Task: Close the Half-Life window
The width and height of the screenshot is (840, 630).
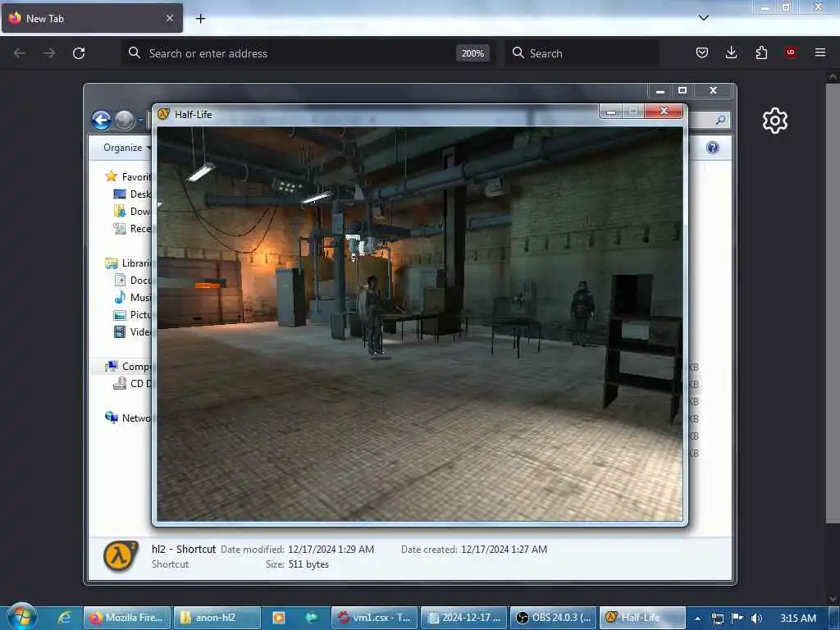Action: pyautogui.click(x=664, y=111)
